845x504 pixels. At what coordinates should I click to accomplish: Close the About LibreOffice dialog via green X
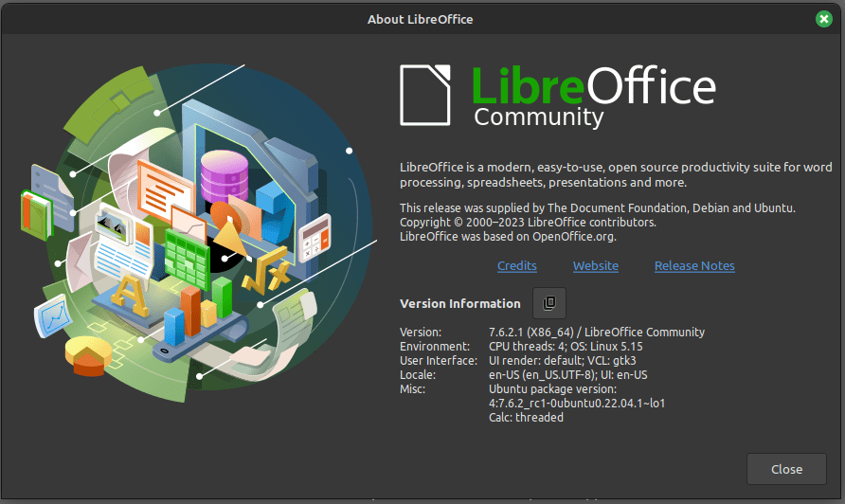[x=823, y=19]
